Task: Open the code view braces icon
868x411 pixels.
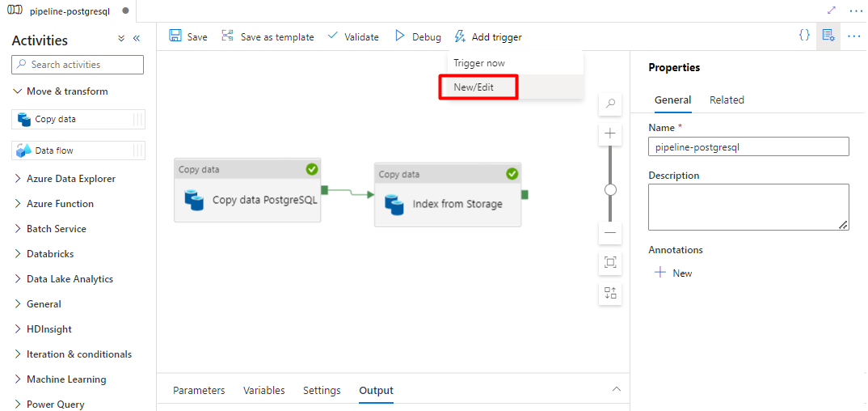Action: 804,36
